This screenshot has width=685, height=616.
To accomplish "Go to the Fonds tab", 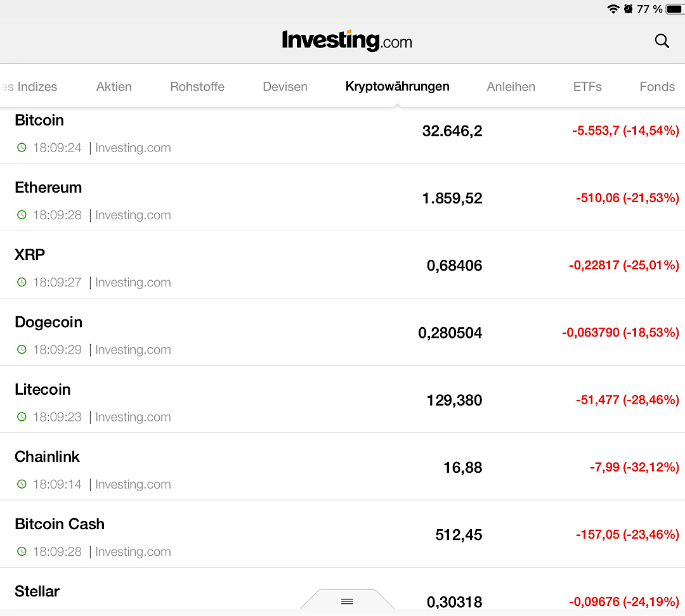I will 657,87.
